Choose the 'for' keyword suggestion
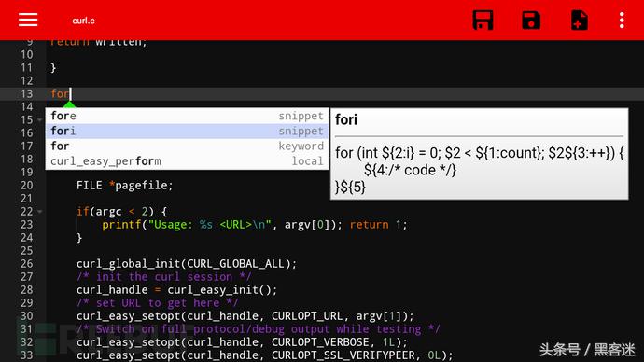 pos(187,146)
